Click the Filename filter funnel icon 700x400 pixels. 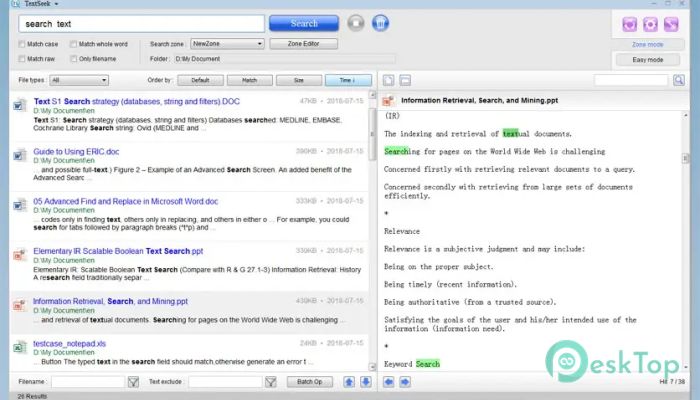134,381
